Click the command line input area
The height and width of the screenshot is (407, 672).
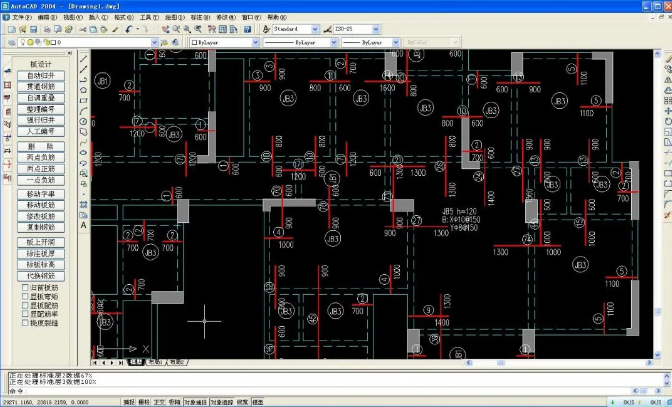pos(319,391)
